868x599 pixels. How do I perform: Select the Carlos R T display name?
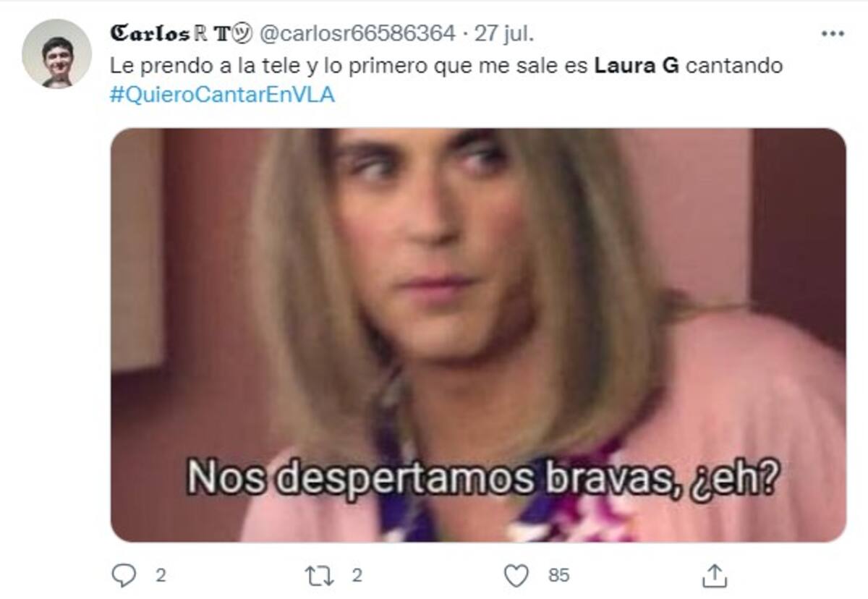point(181,33)
